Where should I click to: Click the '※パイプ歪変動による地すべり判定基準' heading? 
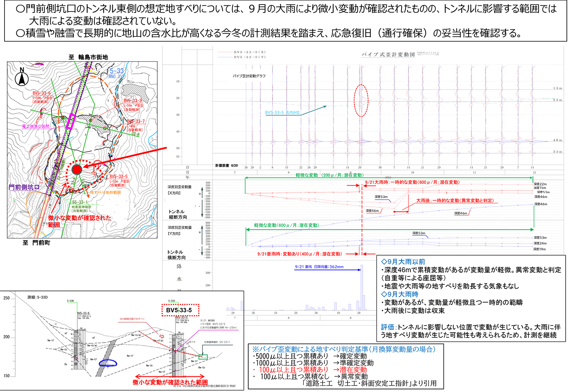tap(344, 349)
